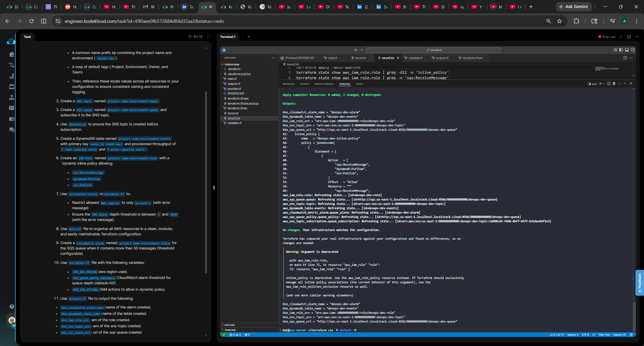This screenshot has width=644, height=346.
Task: Open the help question mark icon
Action: click(12, 306)
